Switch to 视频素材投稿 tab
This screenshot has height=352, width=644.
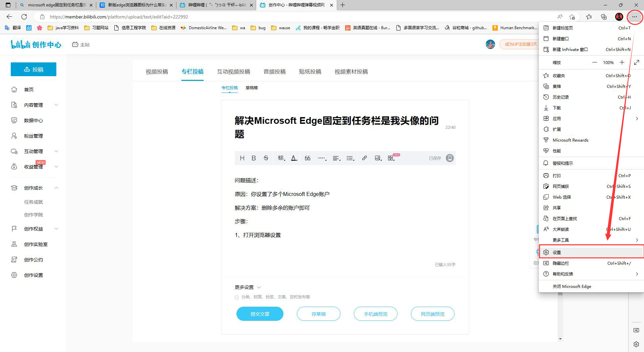coord(351,72)
